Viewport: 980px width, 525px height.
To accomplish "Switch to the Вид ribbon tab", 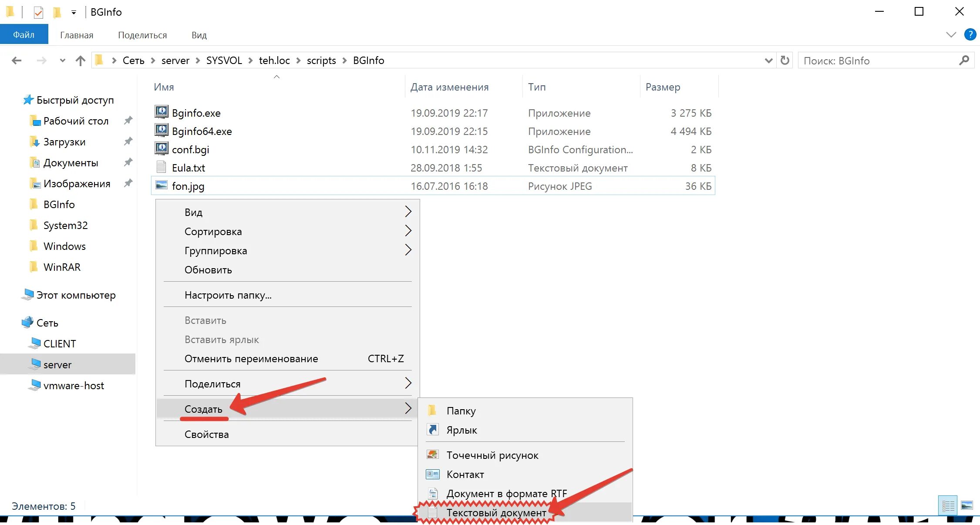I will point(199,35).
